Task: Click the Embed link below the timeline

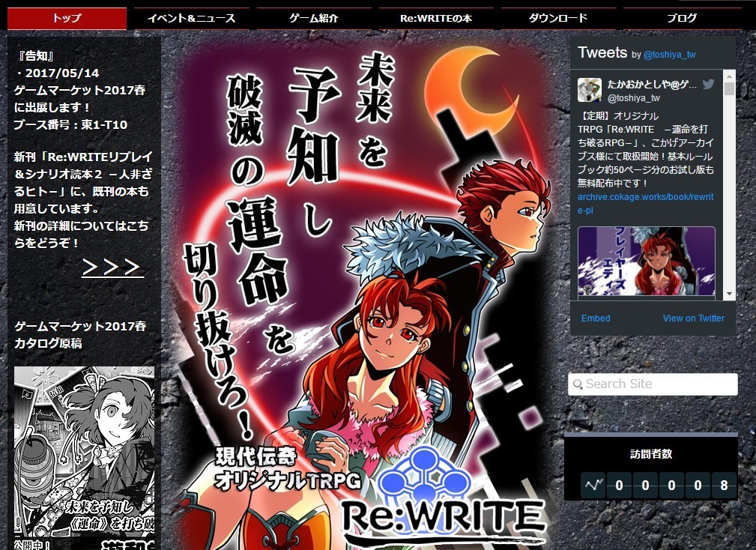Action: click(596, 318)
